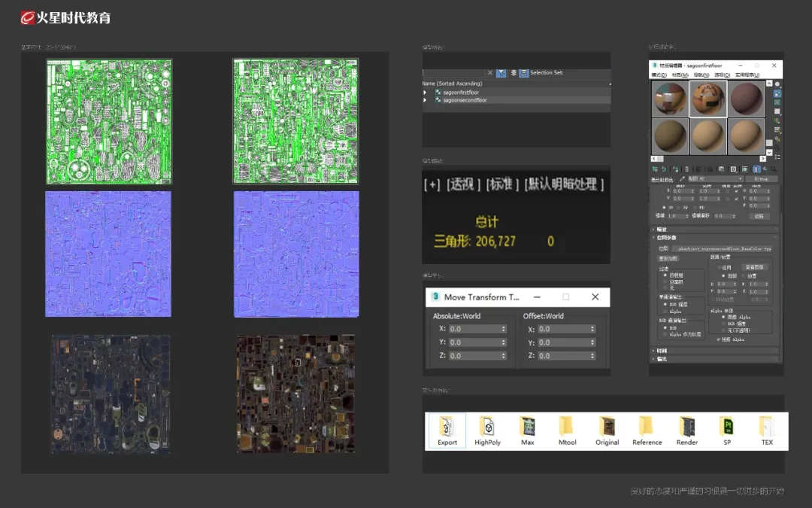Expand the sagoonfirstfloor tree item
The image size is (812, 508).
[426, 92]
